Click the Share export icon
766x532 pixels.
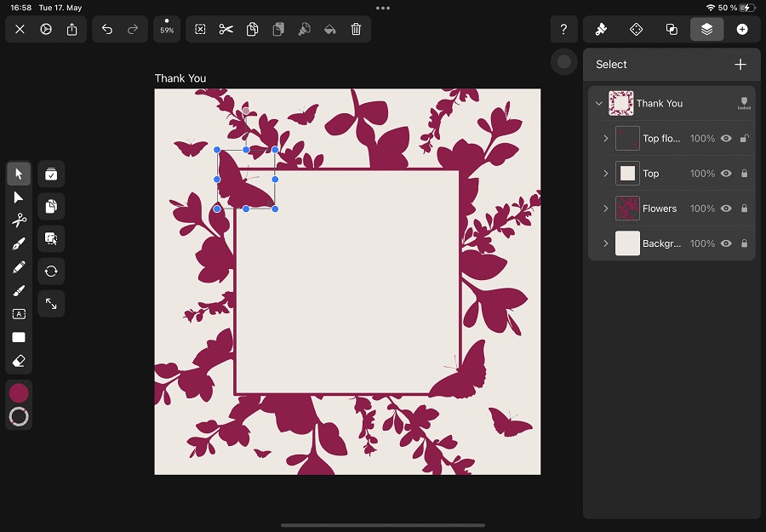72,29
